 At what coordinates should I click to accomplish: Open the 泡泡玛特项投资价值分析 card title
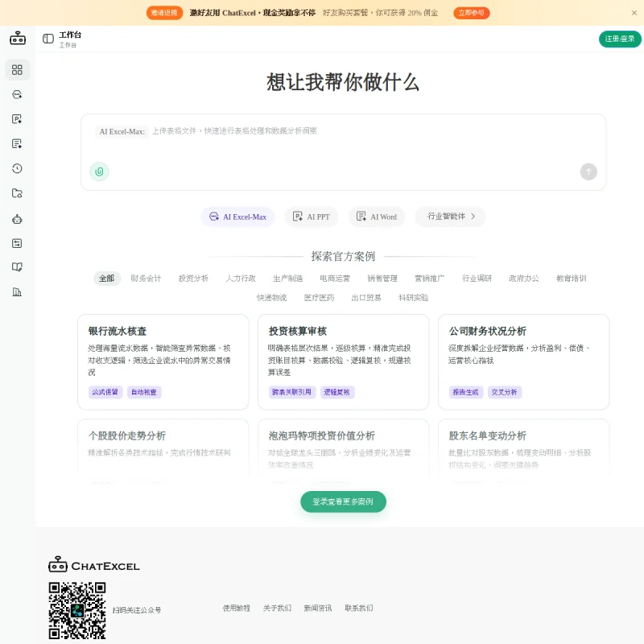point(321,436)
